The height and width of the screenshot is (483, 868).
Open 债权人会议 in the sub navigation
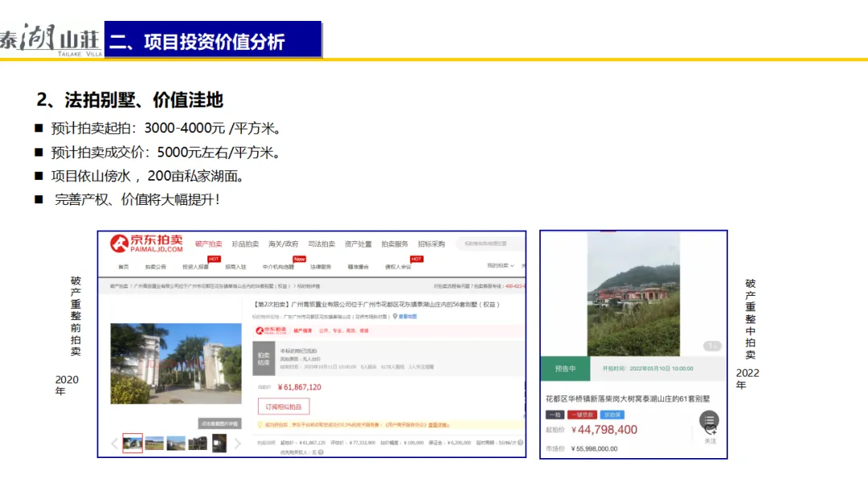tap(398, 268)
